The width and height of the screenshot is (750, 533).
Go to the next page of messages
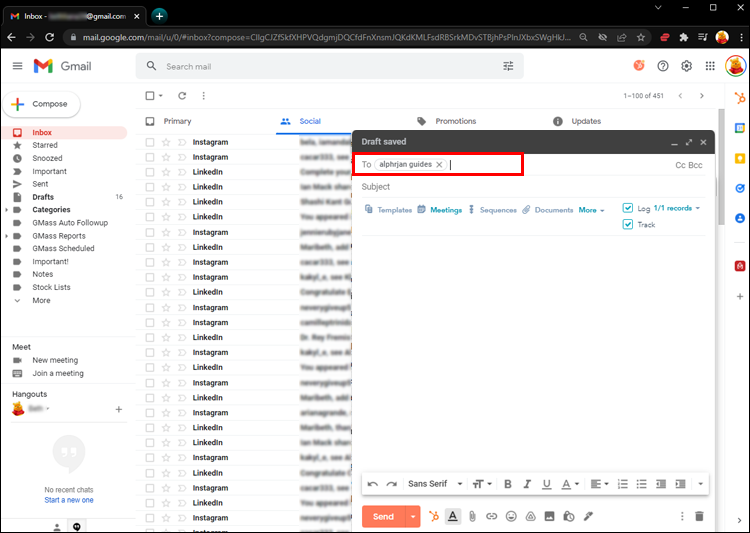point(701,96)
